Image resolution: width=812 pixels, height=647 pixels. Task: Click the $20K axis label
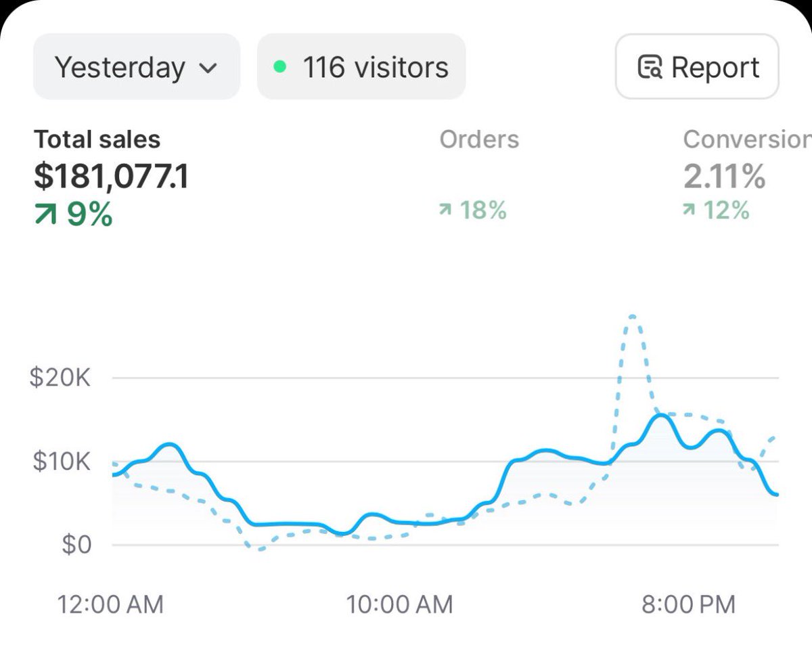(60, 378)
